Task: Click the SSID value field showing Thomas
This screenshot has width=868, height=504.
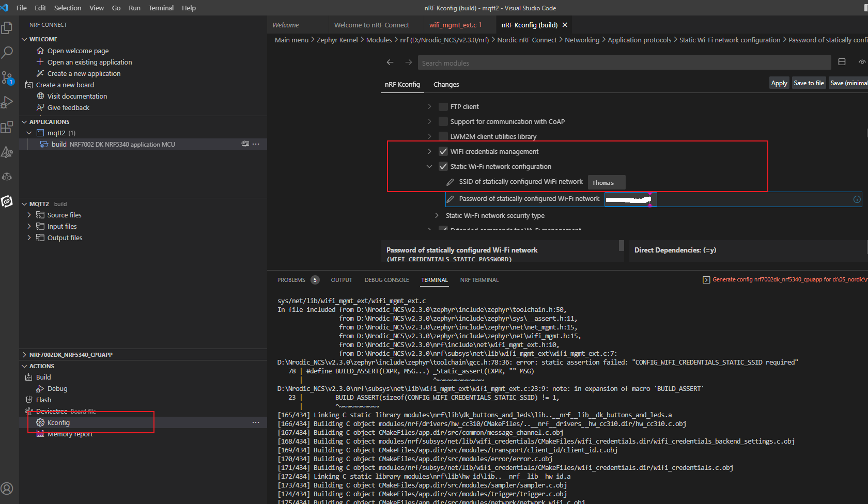Action: point(607,182)
